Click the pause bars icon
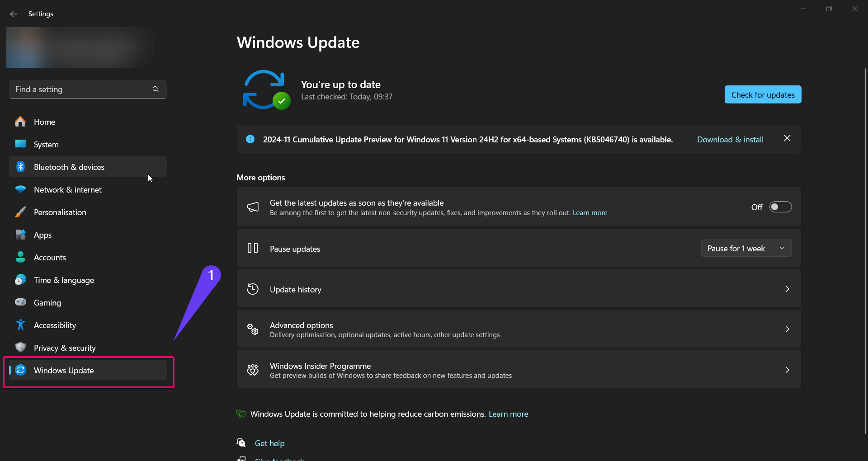868x461 pixels. point(253,248)
